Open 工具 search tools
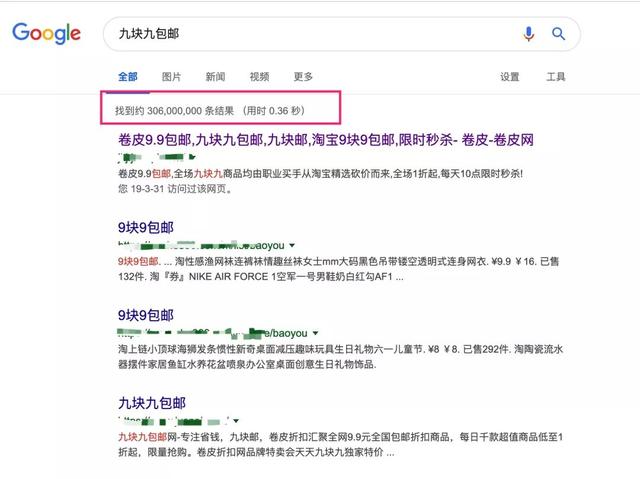The image size is (640, 479). 556,77
